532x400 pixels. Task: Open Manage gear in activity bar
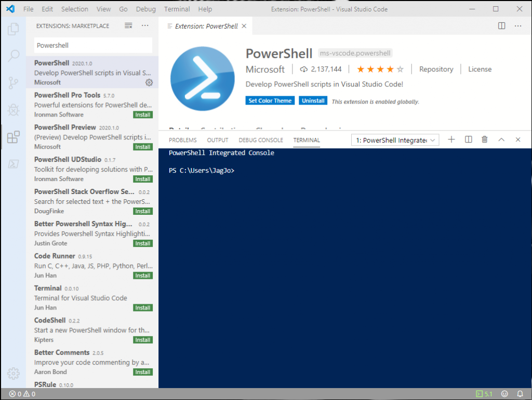13,373
